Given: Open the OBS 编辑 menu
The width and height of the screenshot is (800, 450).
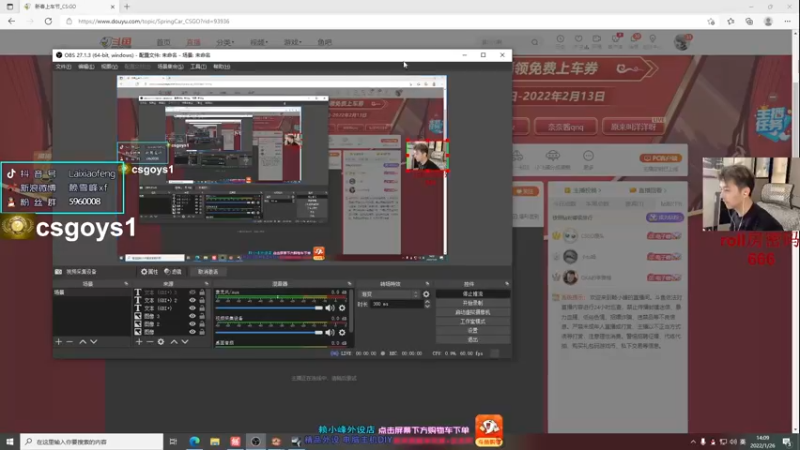Looking at the screenshot, I should (x=86, y=67).
